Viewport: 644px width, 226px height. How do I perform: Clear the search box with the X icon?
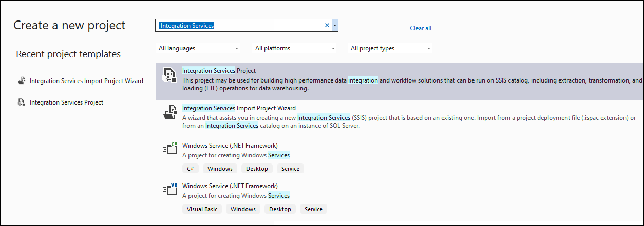[x=327, y=26]
